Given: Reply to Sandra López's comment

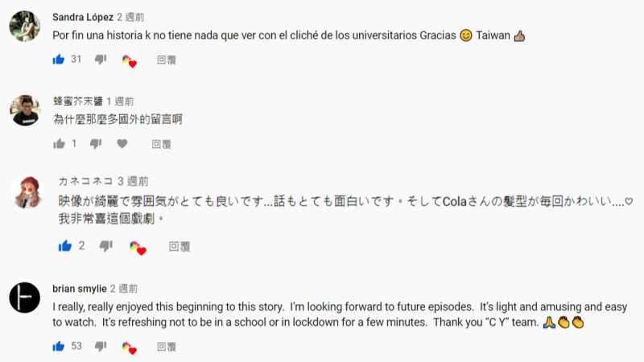Looking at the screenshot, I should 167,60.
